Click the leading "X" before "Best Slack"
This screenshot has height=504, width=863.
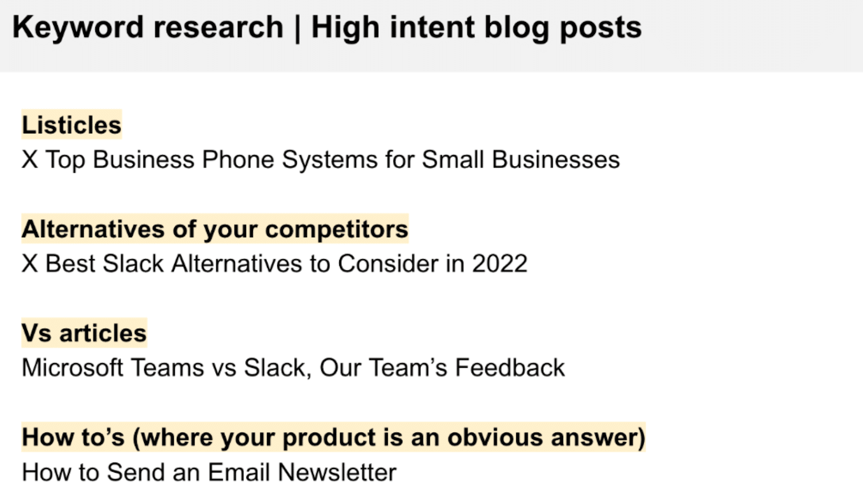[30, 264]
